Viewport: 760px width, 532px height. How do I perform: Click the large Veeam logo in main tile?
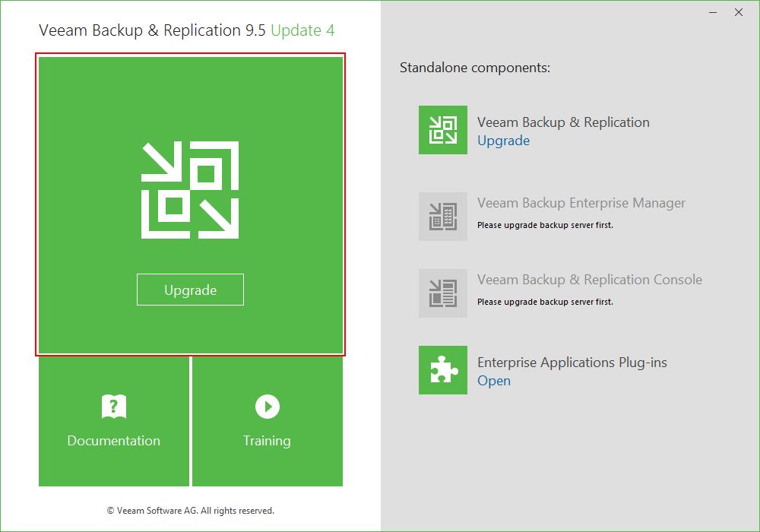coord(190,190)
